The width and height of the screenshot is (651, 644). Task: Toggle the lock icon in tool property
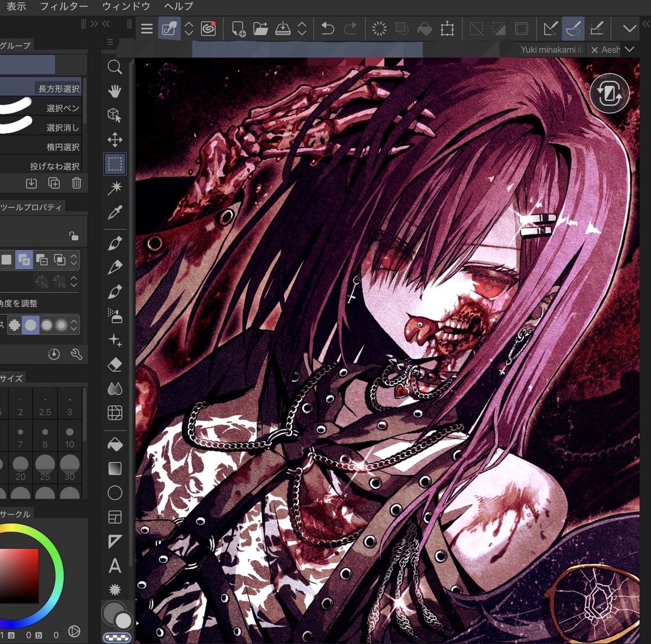pos(73,235)
